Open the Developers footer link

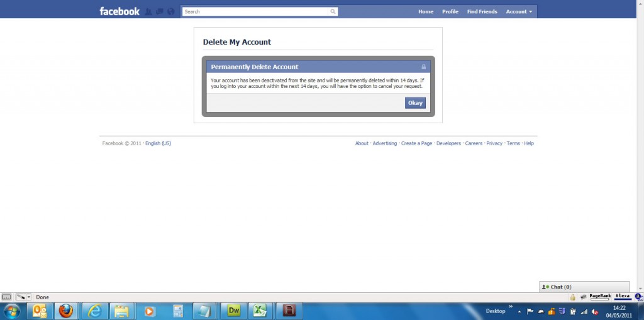click(x=448, y=143)
